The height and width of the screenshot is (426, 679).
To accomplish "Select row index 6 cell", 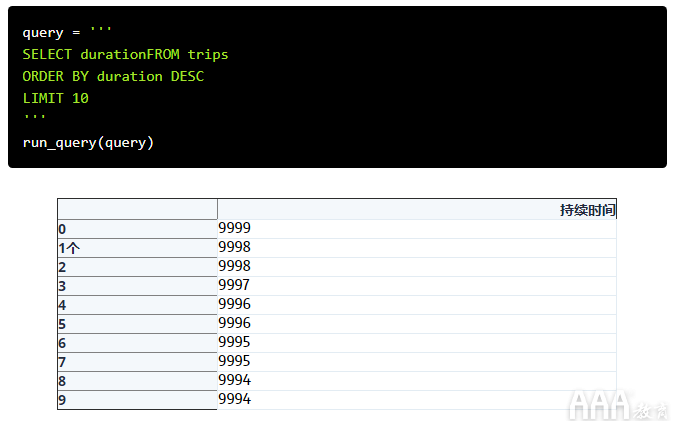I will tap(63, 343).
